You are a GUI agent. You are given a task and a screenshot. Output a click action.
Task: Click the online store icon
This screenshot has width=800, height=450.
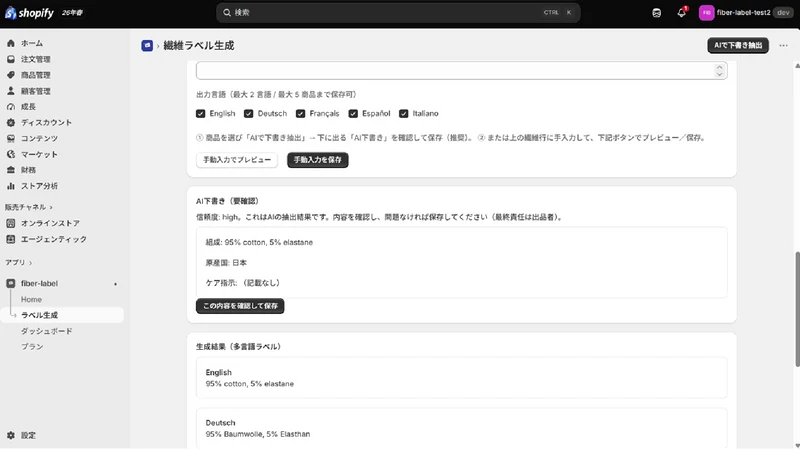(x=11, y=223)
